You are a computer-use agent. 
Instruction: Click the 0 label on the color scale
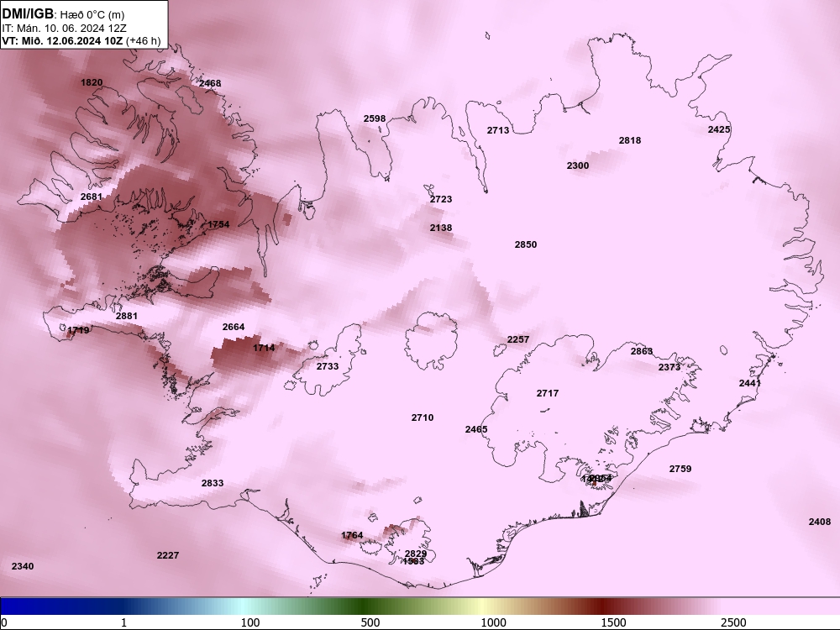5,622
